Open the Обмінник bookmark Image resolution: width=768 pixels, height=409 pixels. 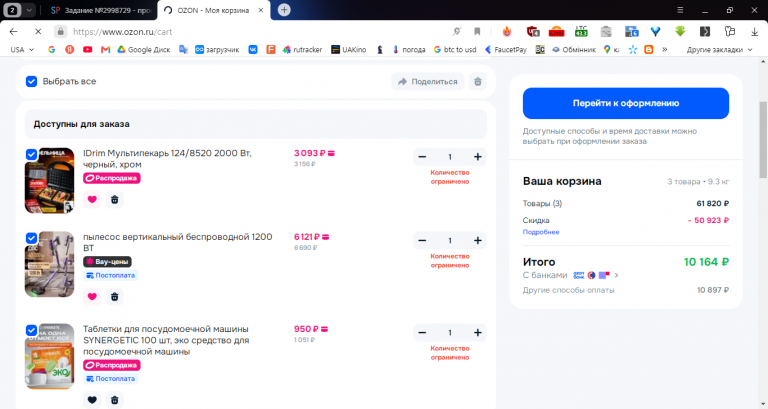click(x=574, y=49)
